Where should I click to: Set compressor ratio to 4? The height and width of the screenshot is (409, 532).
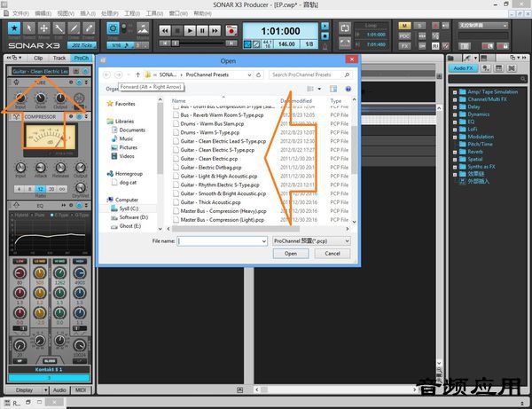[20, 189]
